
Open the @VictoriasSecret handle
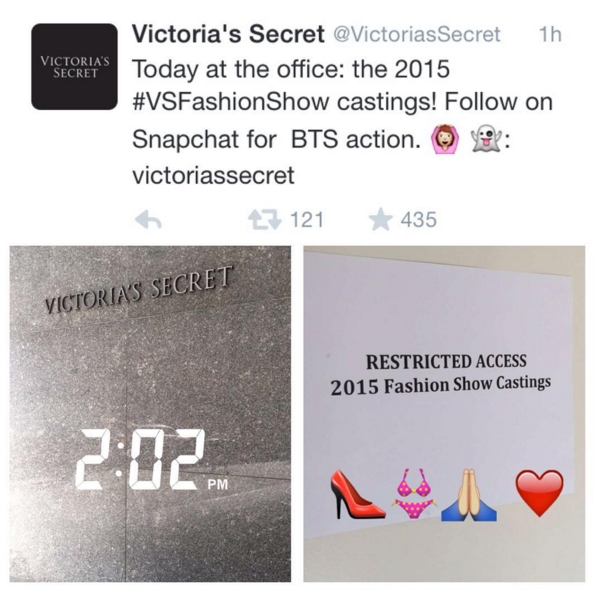click(415, 34)
